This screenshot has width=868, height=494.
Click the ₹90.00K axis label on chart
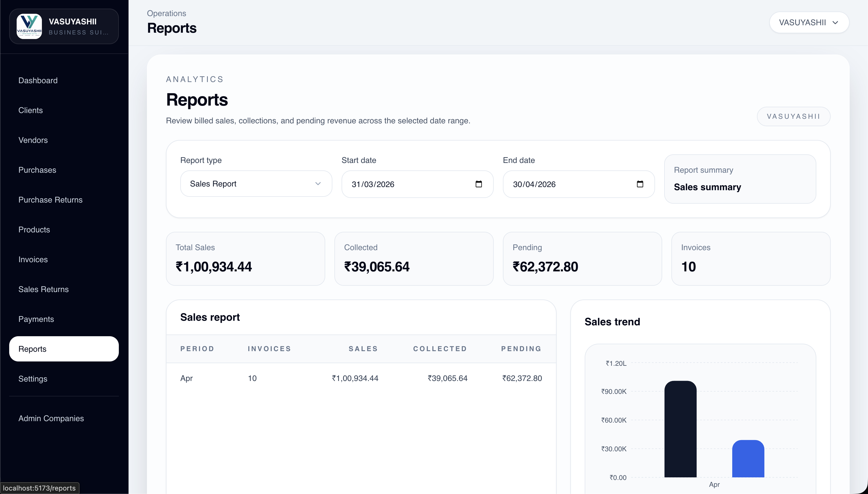click(x=613, y=391)
